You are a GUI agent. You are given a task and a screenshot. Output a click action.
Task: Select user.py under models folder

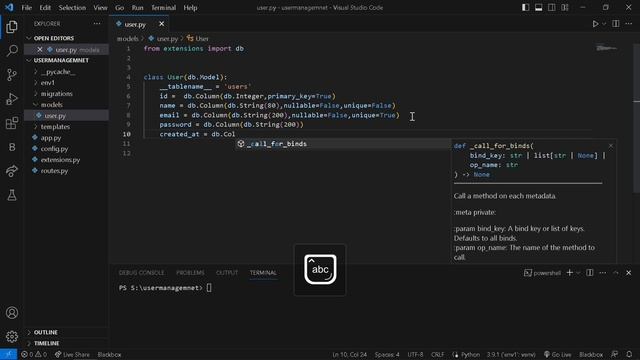coord(67,116)
